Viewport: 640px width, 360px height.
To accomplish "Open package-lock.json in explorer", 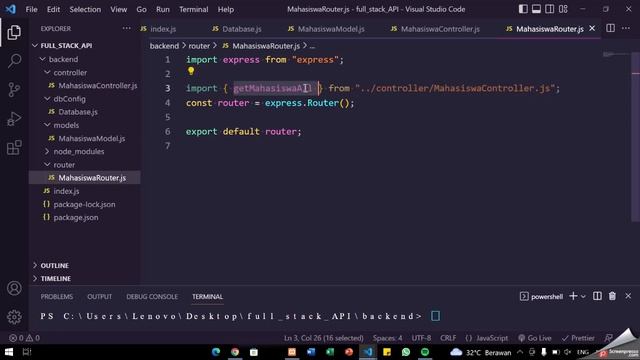I will pos(84,204).
